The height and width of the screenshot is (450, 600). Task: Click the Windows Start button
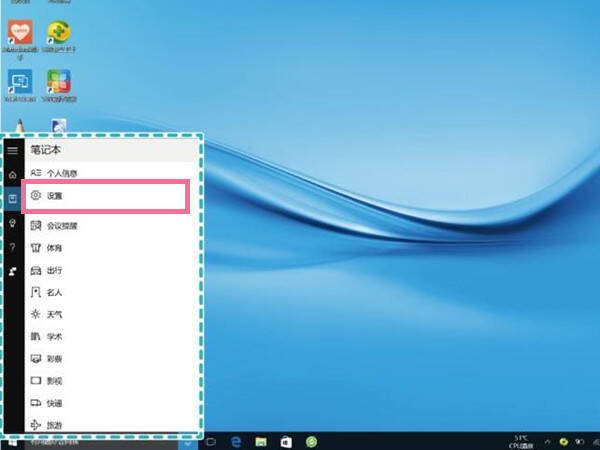[x=12, y=443]
